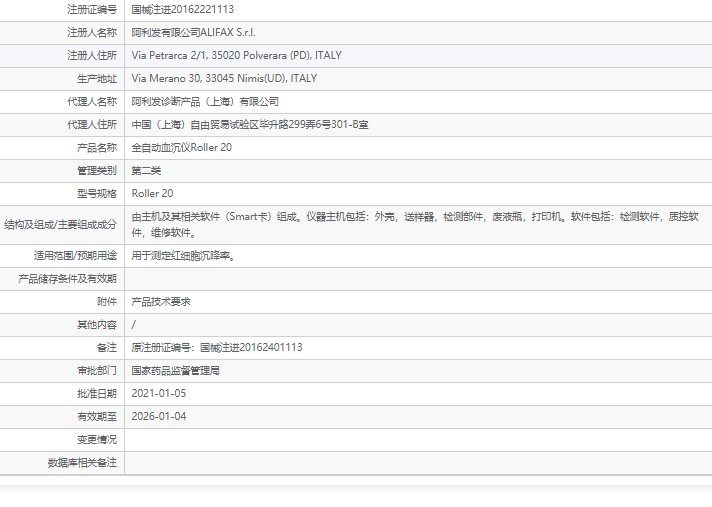The image size is (712, 507).
Task: Click the 注册人名称 label
Action: pos(92,32)
